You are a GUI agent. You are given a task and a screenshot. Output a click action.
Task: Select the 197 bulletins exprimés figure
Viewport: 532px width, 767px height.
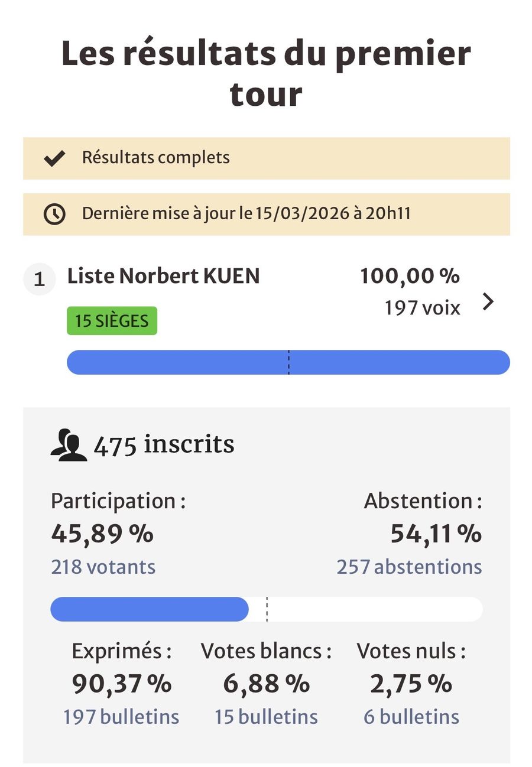point(121,717)
